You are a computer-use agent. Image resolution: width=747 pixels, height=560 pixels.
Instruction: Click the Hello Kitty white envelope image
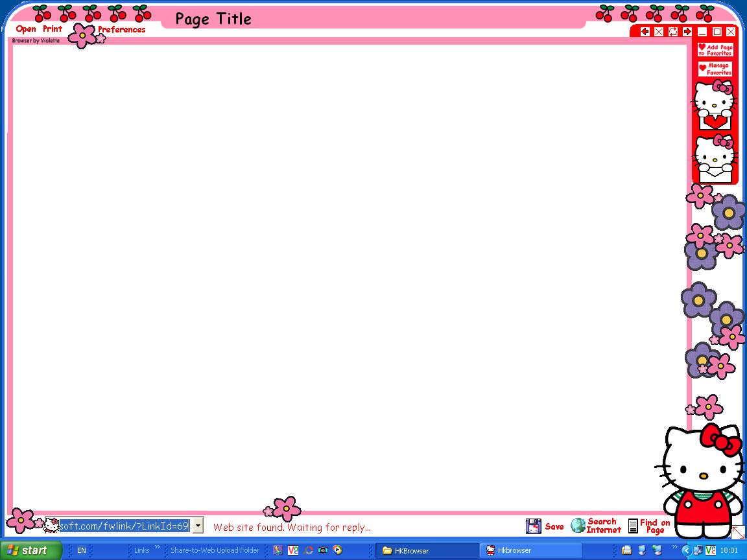pyautogui.click(x=714, y=159)
